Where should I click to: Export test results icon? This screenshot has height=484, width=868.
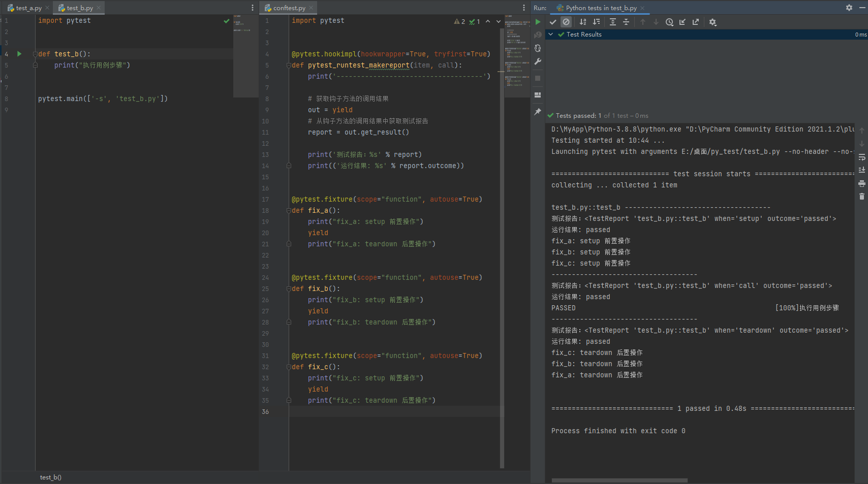pos(696,22)
